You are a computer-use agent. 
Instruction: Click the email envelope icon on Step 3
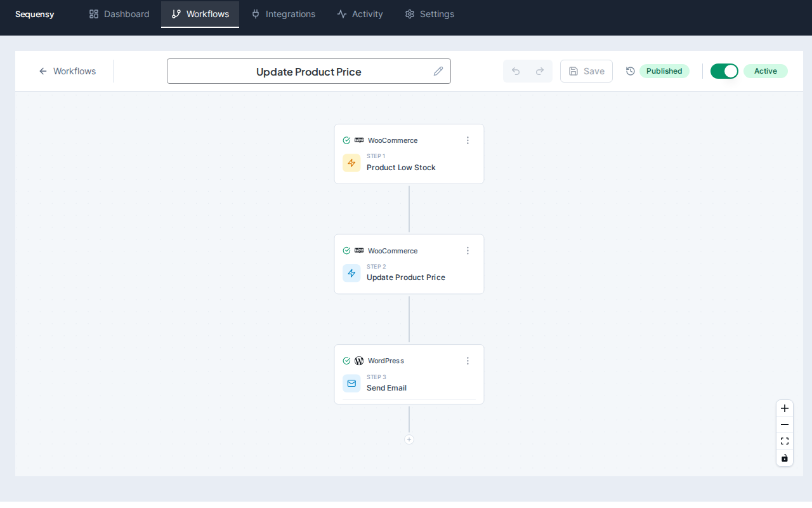click(351, 383)
